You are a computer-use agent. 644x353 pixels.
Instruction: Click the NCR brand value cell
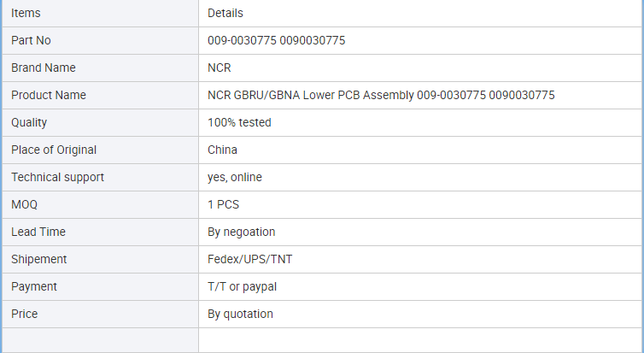[x=420, y=68]
